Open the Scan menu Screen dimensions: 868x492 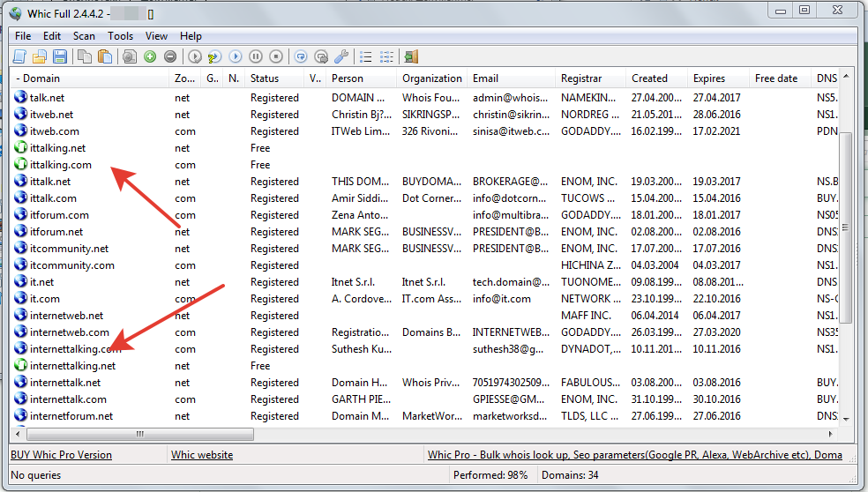(x=84, y=36)
